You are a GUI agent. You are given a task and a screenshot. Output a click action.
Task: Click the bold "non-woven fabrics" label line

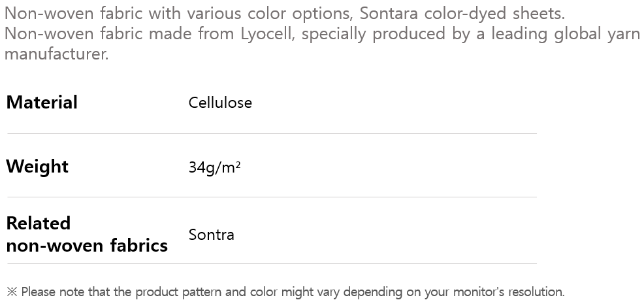pyautogui.click(x=87, y=246)
